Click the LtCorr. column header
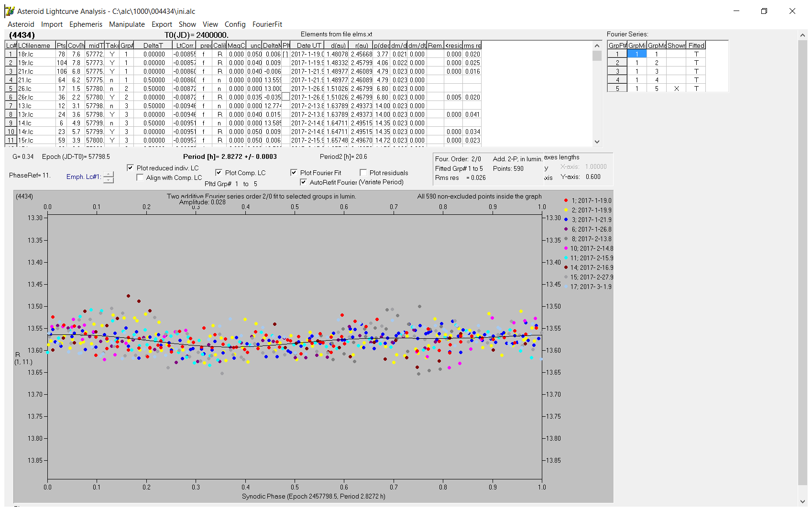The width and height of the screenshot is (812, 511). 184,45
